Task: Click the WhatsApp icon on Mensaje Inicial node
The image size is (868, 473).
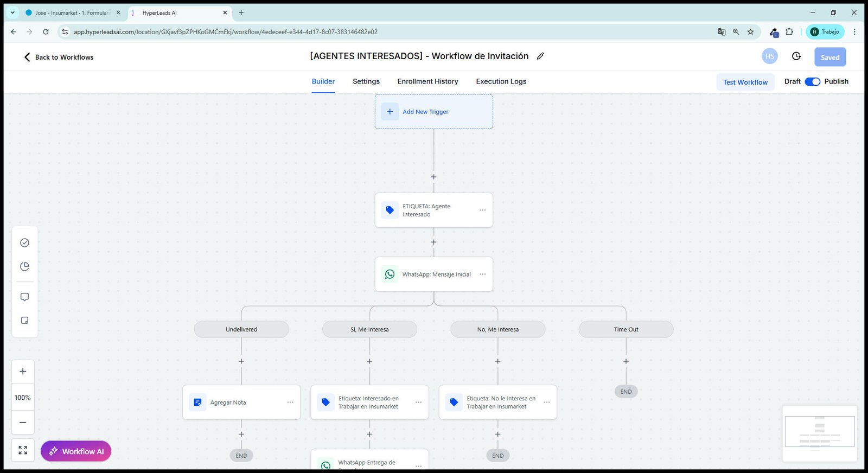Action: click(390, 274)
